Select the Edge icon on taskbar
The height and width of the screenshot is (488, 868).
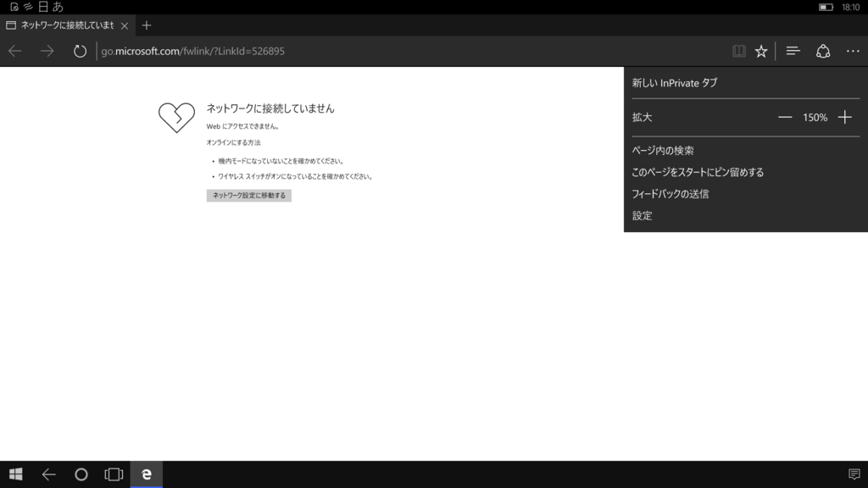[x=146, y=474]
